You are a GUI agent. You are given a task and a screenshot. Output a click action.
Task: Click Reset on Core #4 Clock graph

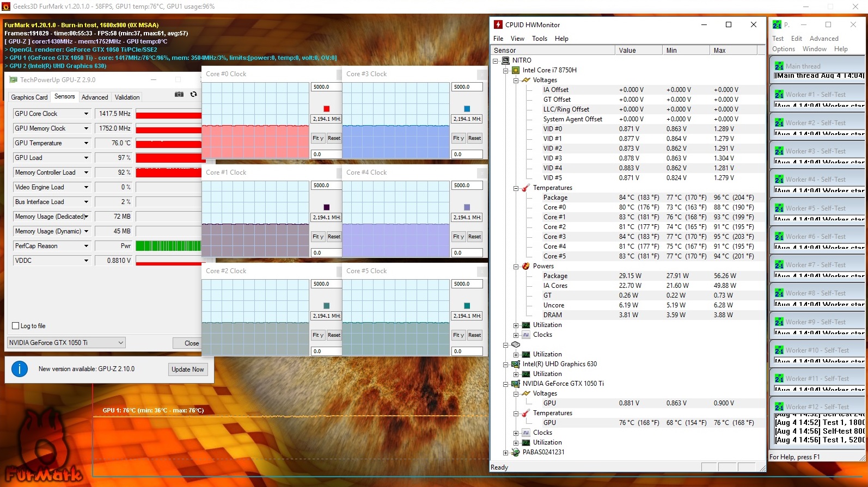474,237
